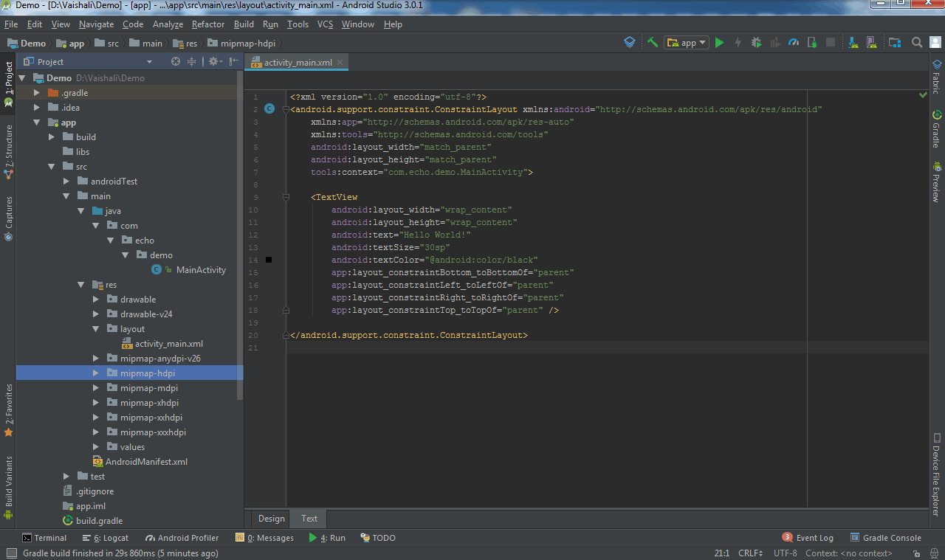Open the Gradle side panel tab
This screenshot has width=945, height=560.
coord(937,129)
